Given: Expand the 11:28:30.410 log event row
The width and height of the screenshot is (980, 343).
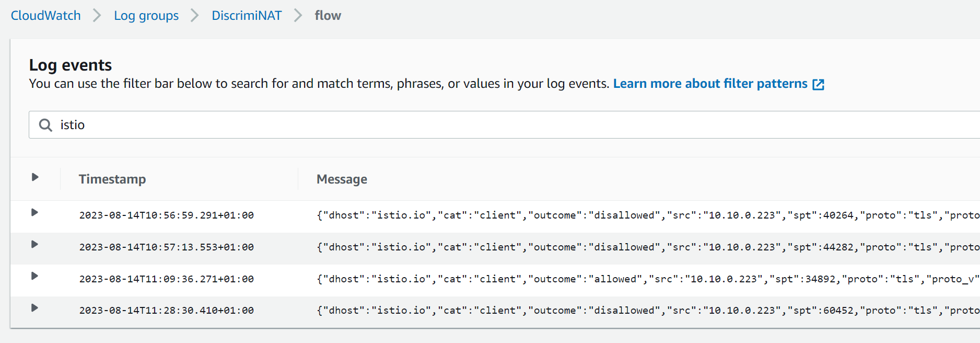Looking at the screenshot, I should tap(34, 308).
